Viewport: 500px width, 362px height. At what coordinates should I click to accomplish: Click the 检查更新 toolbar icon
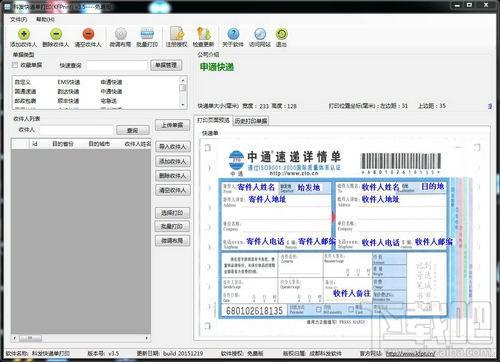pos(203,34)
